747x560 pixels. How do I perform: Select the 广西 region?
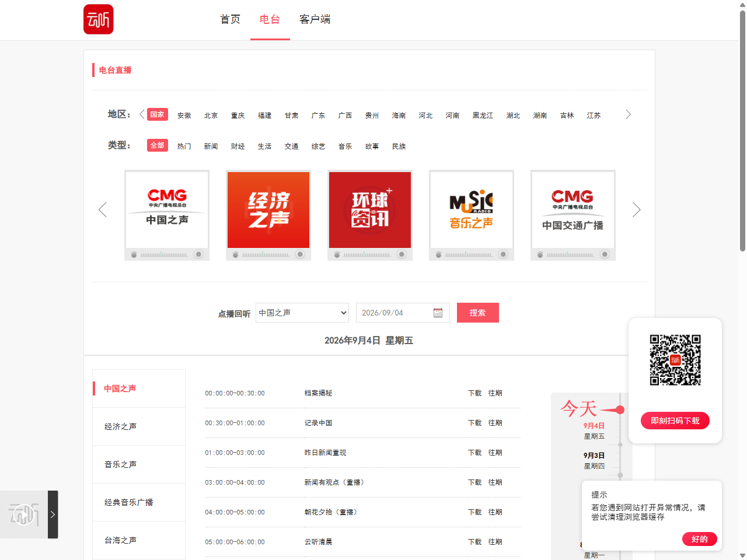(345, 116)
